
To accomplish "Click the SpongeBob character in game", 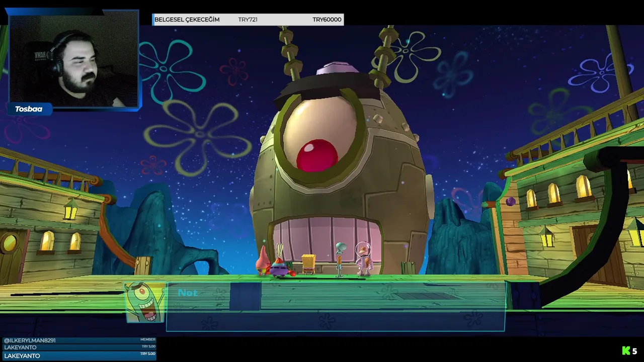I will pos(308,264).
